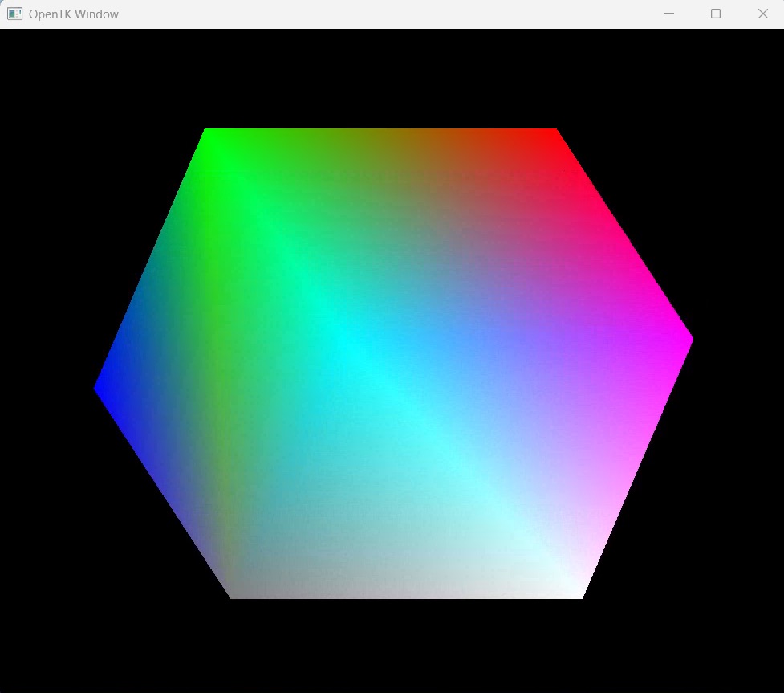Close the OpenTK Window
Viewport: 784px width, 693px height.
[762, 14]
